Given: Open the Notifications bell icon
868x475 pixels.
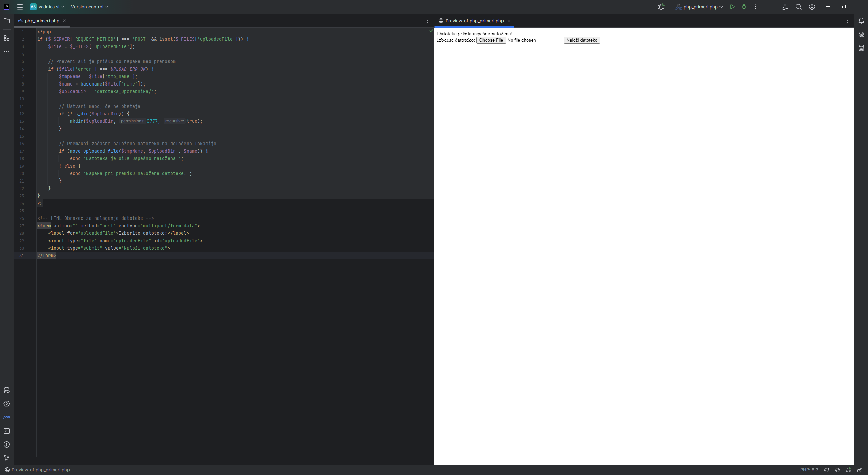Looking at the screenshot, I should [x=861, y=21].
